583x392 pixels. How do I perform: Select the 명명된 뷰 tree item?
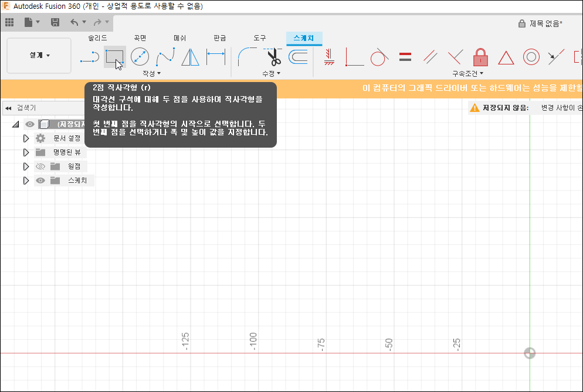(x=67, y=152)
